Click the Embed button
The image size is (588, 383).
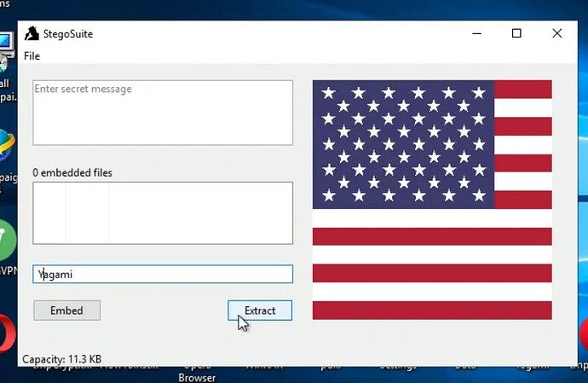coord(66,310)
